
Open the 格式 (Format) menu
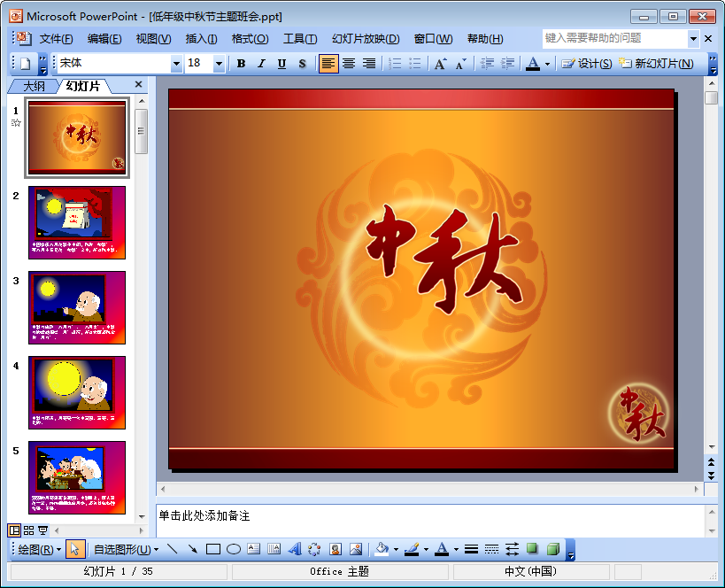pos(250,39)
